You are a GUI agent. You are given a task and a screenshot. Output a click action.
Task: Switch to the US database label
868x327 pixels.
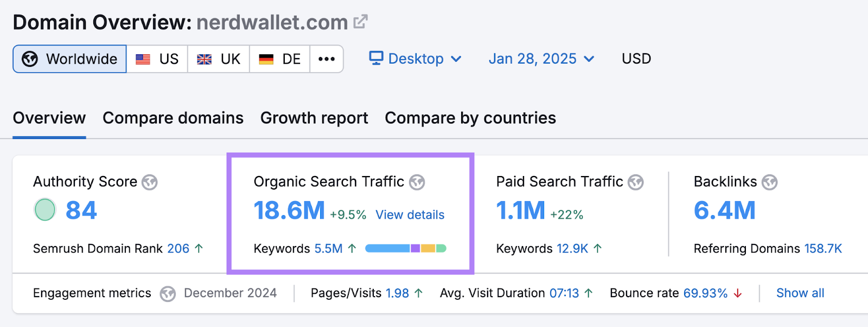[x=169, y=59]
